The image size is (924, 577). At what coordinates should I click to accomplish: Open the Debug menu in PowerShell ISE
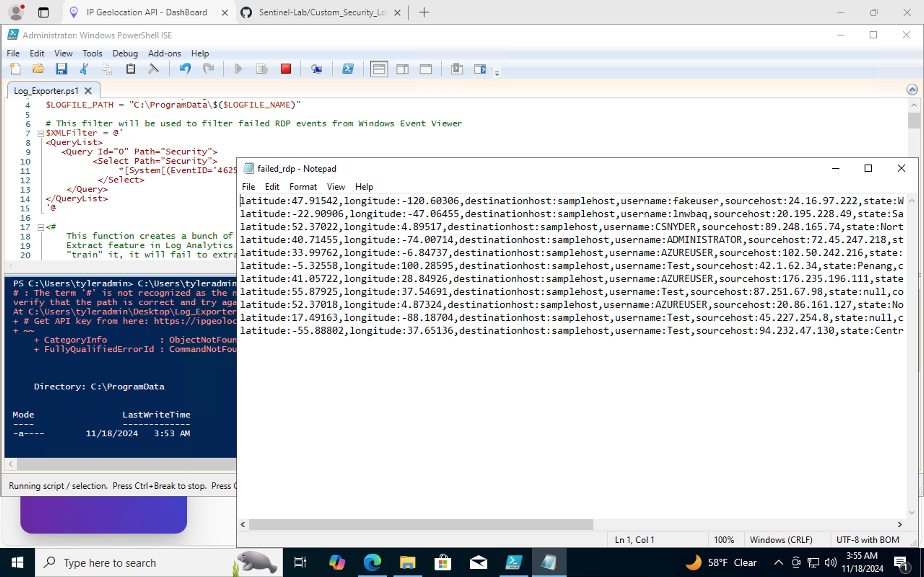125,53
